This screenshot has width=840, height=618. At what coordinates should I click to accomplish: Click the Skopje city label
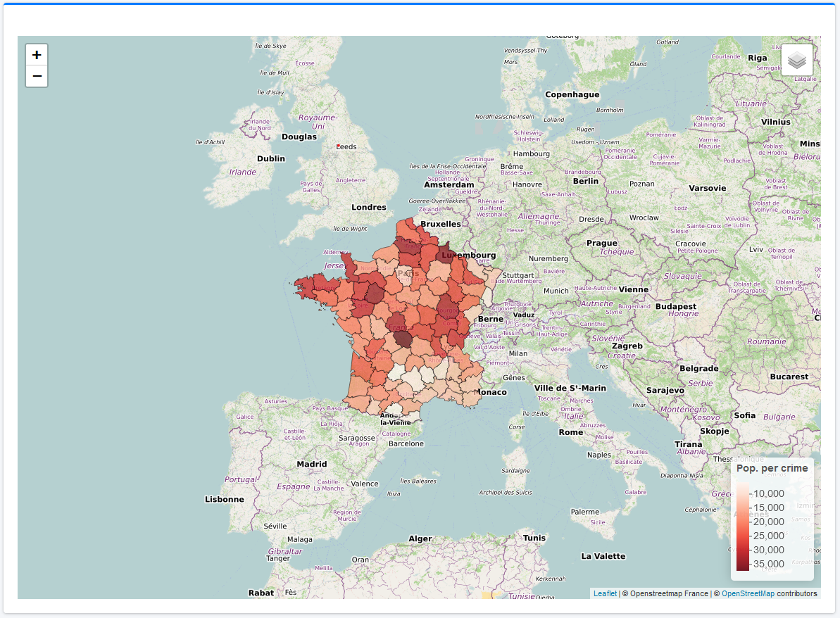[x=715, y=431]
